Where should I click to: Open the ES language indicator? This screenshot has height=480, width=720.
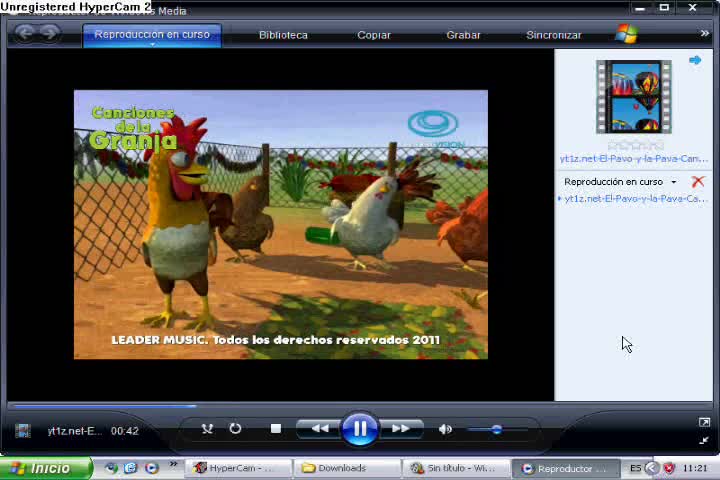[635, 468]
